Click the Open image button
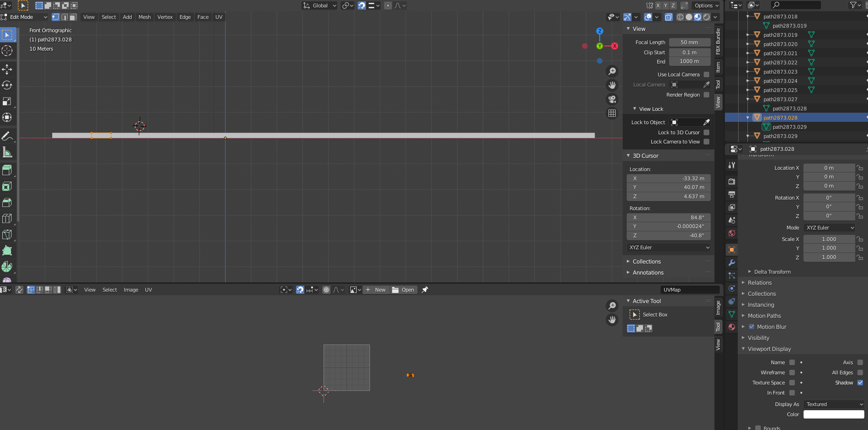The image size is (868, 430). pos(404,290)
